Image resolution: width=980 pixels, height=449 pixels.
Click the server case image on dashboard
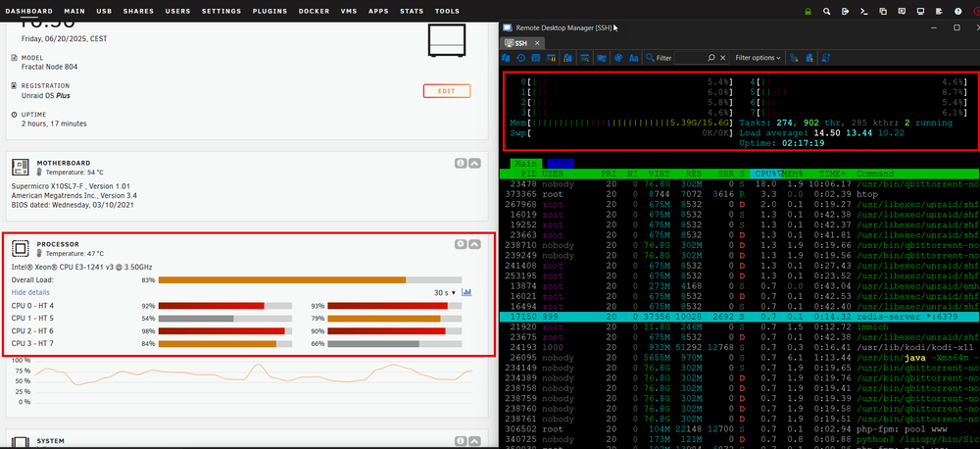point(447,40)
